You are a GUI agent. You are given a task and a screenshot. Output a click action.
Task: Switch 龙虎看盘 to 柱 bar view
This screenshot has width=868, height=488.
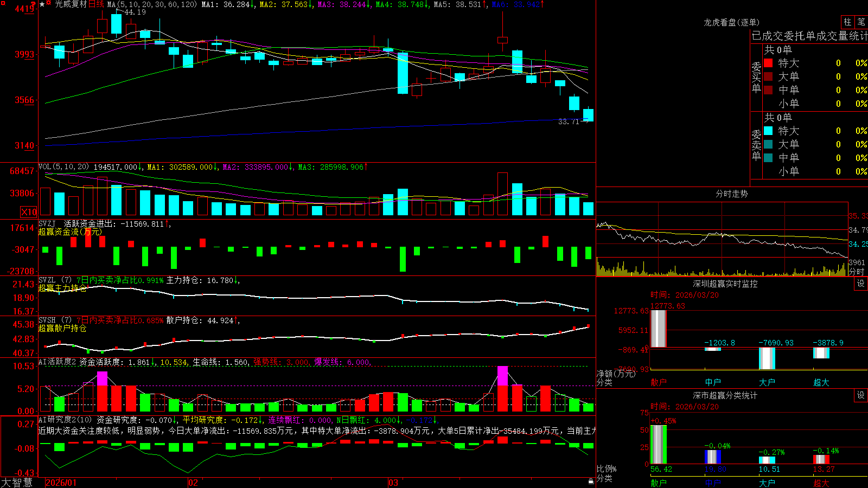click(847, 22)
